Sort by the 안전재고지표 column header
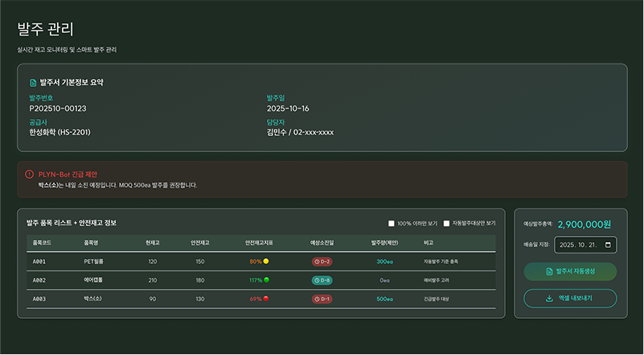 [x=259, y=242]
